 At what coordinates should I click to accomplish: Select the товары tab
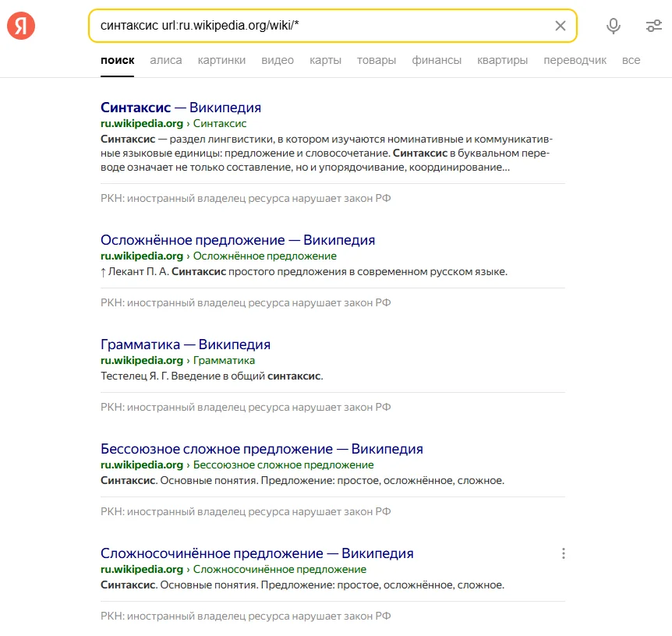click(x=377, y=60)
